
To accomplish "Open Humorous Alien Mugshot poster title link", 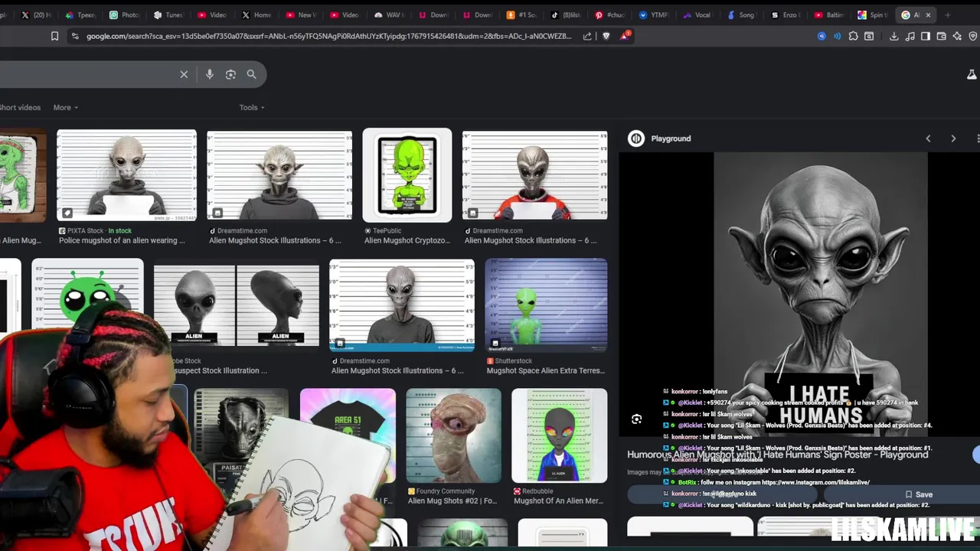I will pos(777,455).
